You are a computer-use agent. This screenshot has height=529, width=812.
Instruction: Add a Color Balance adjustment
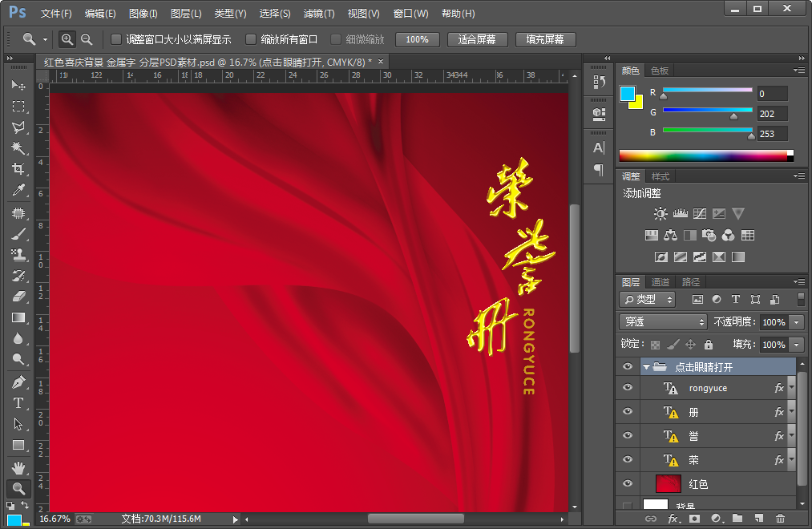pyautogui.click(x=671, y=236)
